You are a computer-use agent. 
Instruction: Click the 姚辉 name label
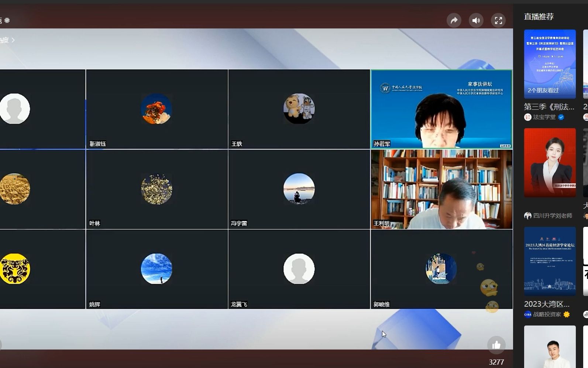coord(94,304)
